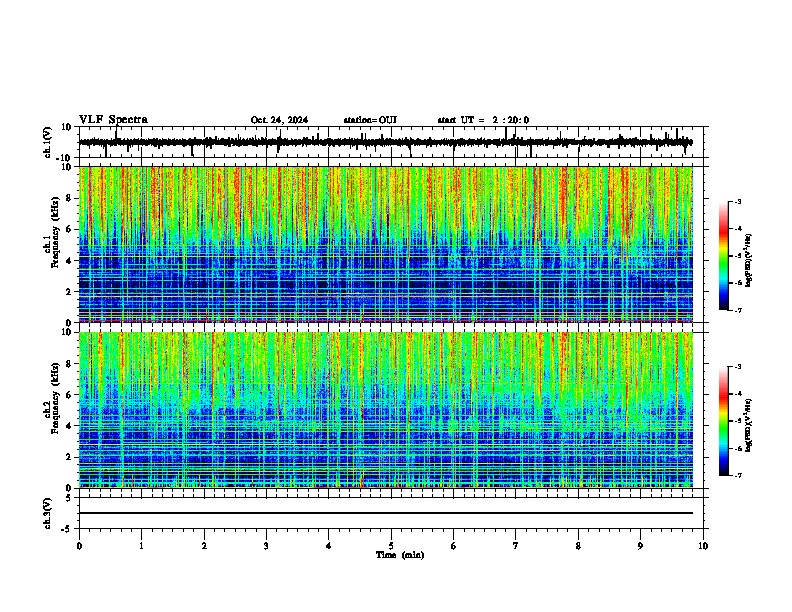The height and width of the screenshot is (612, 792).
Task: Click the "5" minute tick on time axis
Action: [x=391, y=546]
